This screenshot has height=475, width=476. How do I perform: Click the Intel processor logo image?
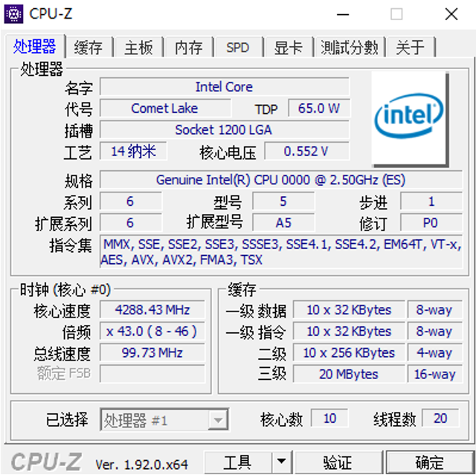pos(410,119)
